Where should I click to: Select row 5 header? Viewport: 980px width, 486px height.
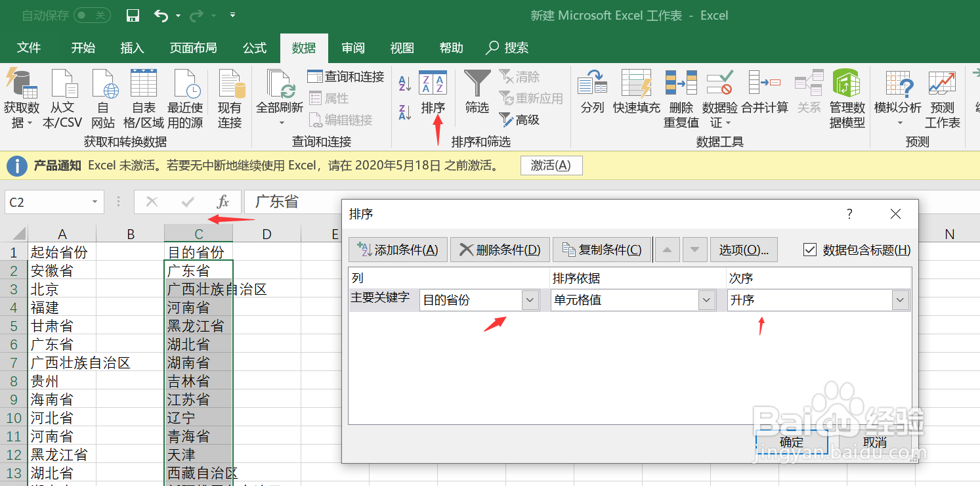tap(14, 326)
